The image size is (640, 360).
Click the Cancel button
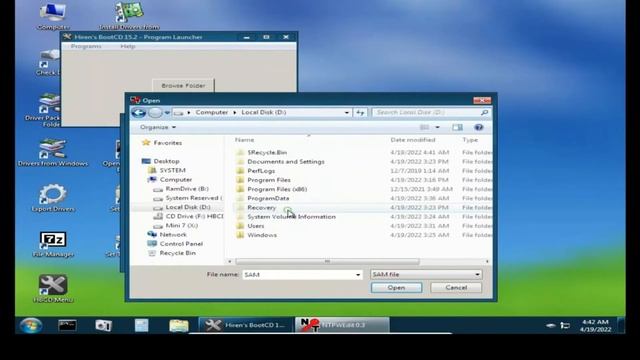click(456, 288)
